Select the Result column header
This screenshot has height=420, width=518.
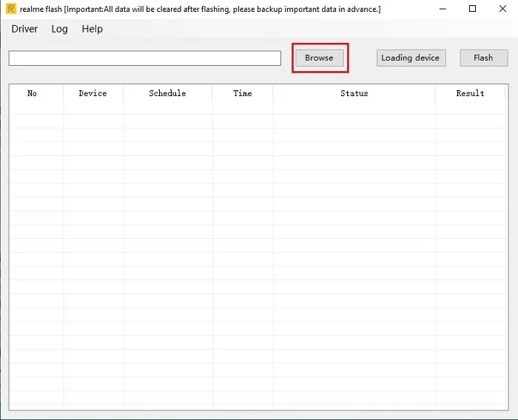(x=471, y=93)
